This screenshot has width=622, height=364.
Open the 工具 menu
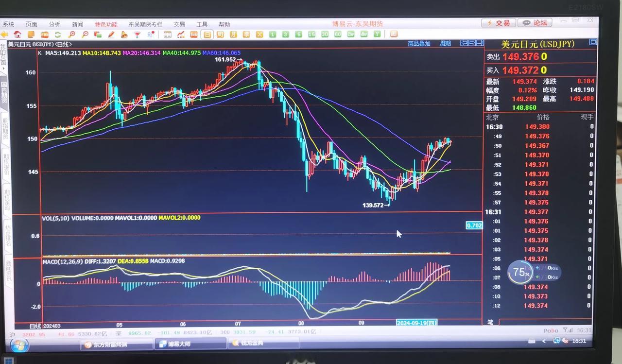pyautogui.click(x=202, y=24)
